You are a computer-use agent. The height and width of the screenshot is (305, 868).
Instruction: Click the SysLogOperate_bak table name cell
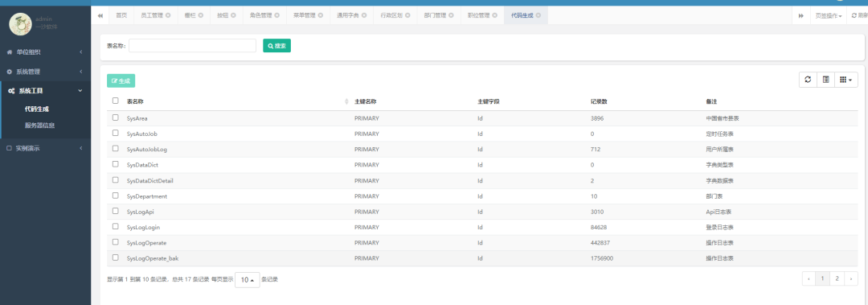tap(153, 258)
